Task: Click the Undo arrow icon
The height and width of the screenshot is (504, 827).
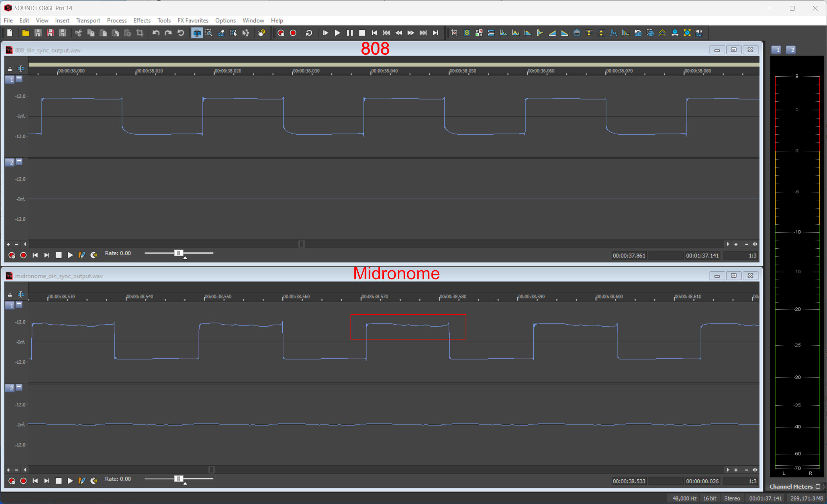Action: tap(156, 33)
